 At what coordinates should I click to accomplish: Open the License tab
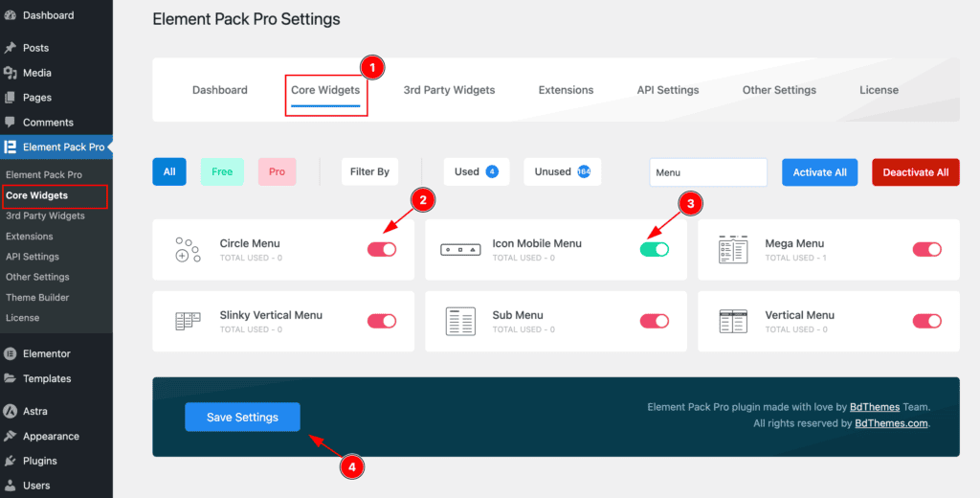879,90
